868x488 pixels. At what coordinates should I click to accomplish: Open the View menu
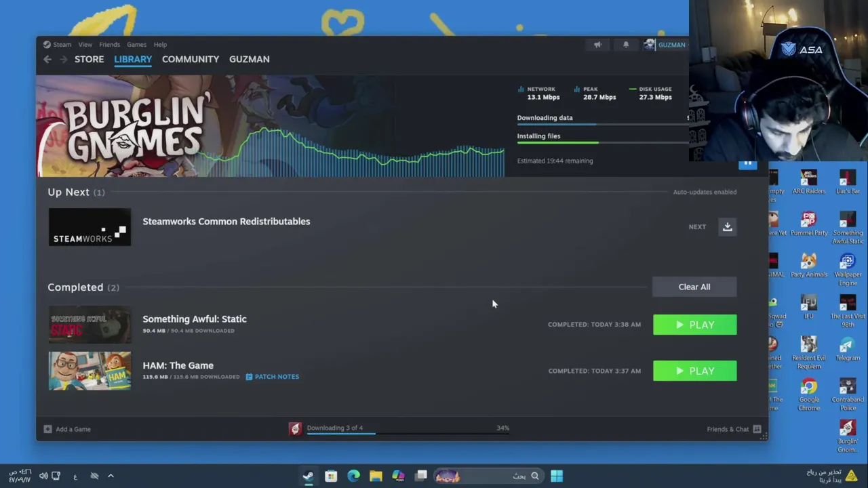[x=85, y=45]
